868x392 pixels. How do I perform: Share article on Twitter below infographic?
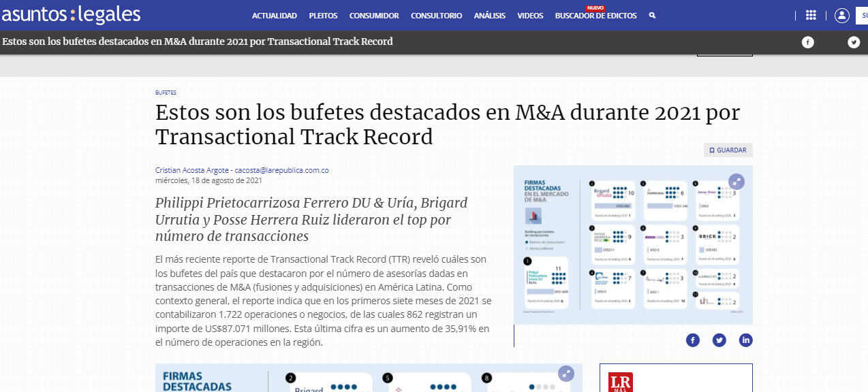coord(719,340)
